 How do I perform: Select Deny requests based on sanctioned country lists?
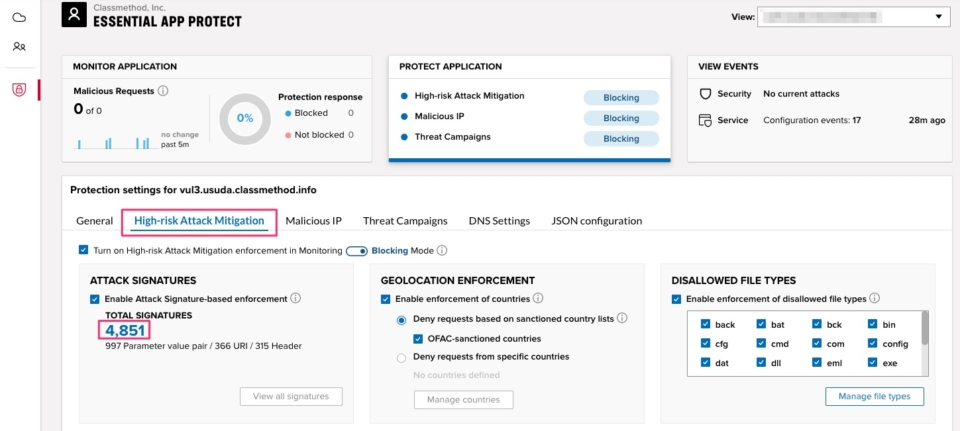[x=402, y=319]
